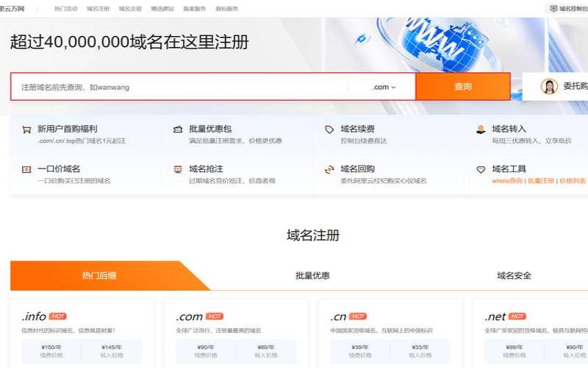Click the 域名工具 heading

(509, 169)
